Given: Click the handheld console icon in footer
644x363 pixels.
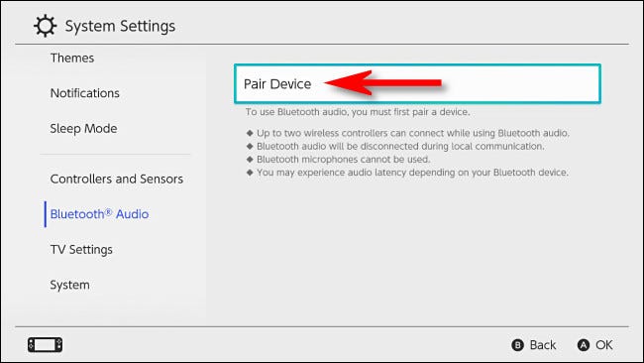Looking at the screenshot, I should click(46, 344).
